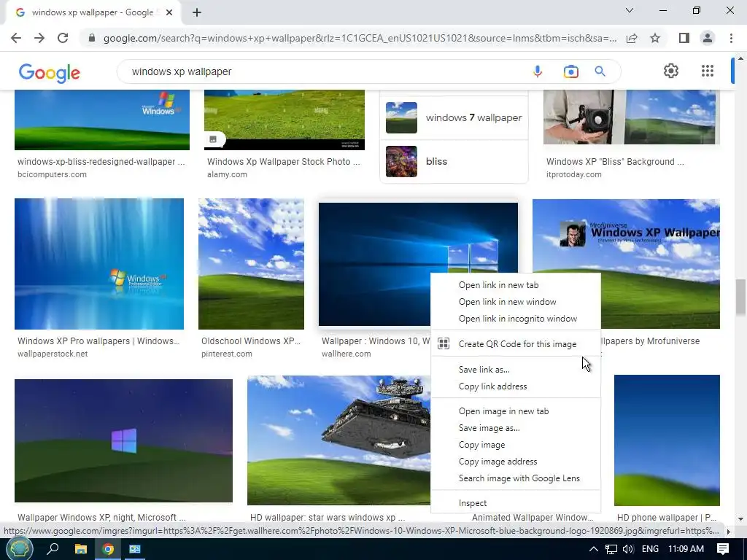The height and width of the screenshot is (560, 747).
Task: Close the windows xp wallpaper tab
Action: pyautogui.click(x=169, y=12)
